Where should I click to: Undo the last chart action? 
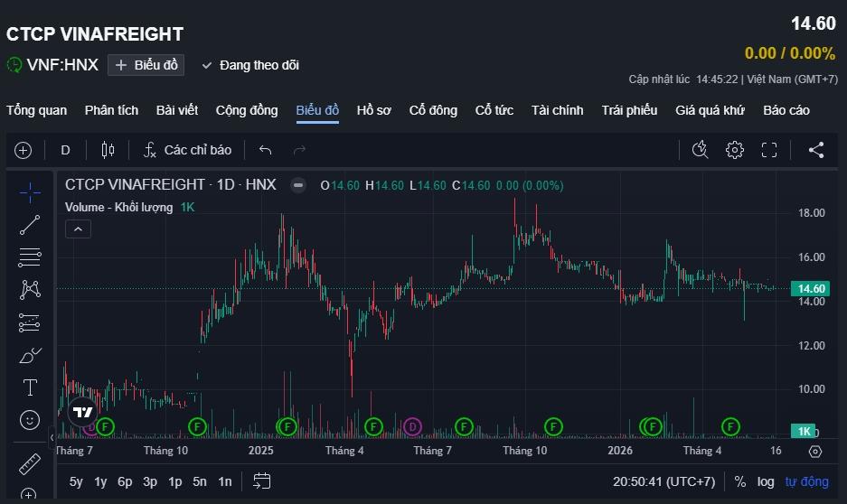265,150
